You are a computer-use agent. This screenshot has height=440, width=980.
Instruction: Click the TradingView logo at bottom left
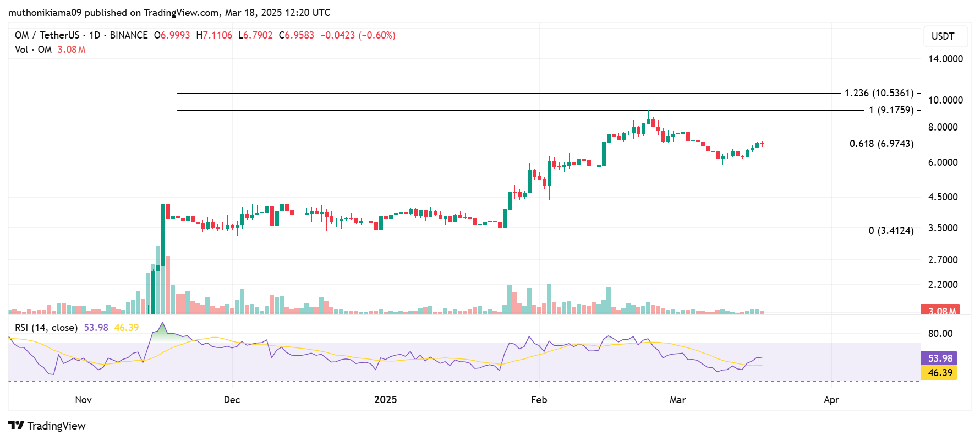point(47,426)
